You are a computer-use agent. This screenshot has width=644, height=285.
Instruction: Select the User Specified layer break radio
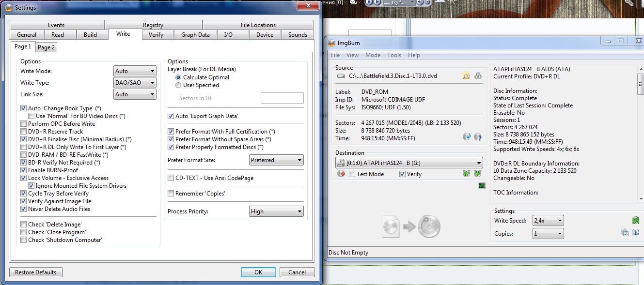[x=178, y=85]
